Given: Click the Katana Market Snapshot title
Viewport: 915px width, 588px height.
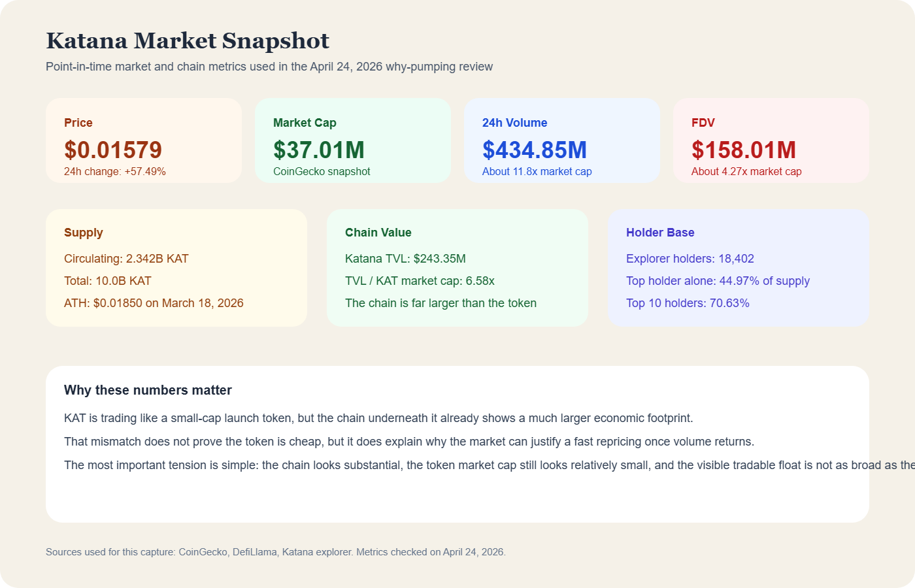Looking at the screenshot, I should 188,41.
